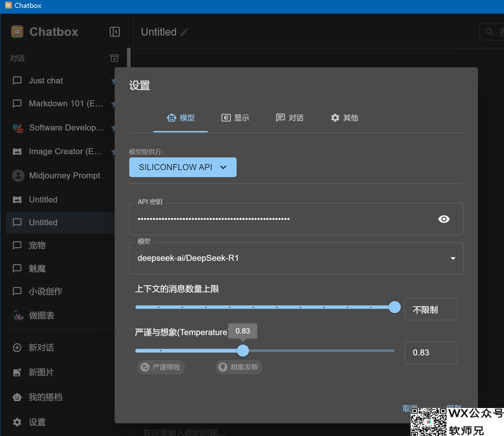This screenshot has width=504, height=436.
Task: Choose the 严谨细致 preset chip
Action: coord(161,367)
